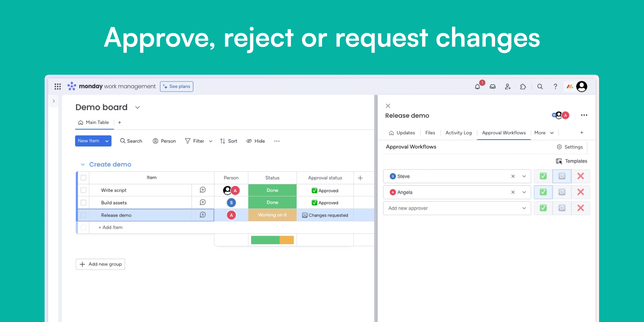644x322 pixels.
Task: Switch to the Main Table tab
Action: (x=94, y=122)
